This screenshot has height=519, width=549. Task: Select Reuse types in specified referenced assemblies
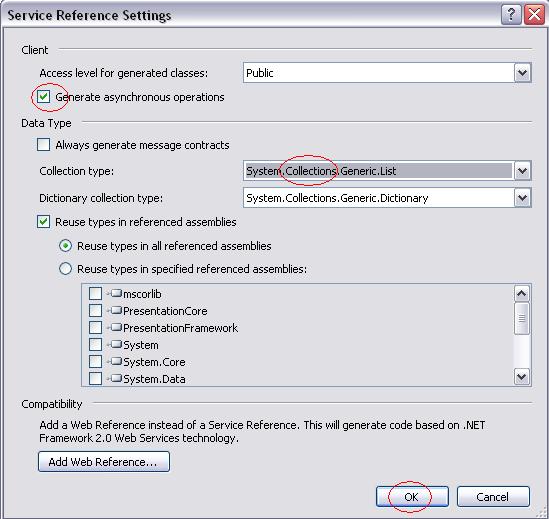pyautogui.click(x=65, y=269)
